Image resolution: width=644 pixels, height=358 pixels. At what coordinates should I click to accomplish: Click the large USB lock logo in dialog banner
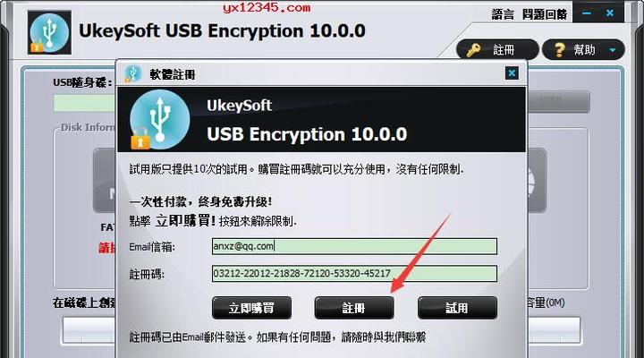point(159,120)
